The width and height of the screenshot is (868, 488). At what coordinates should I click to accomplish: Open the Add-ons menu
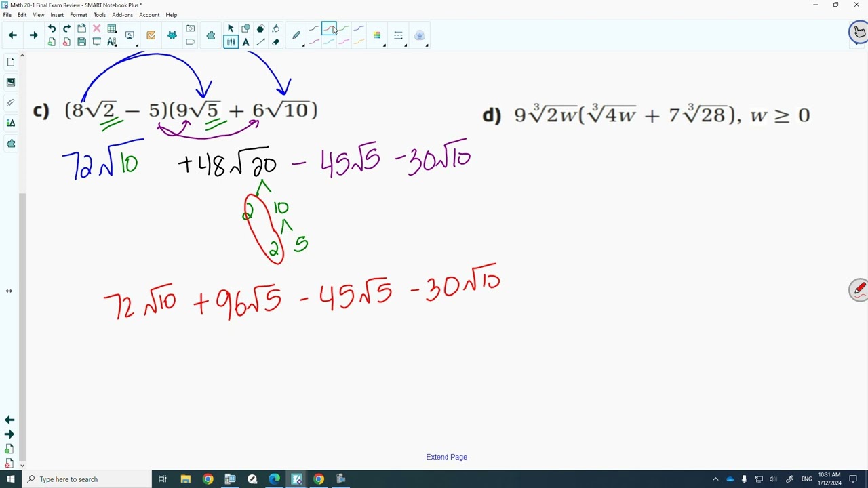123,15
